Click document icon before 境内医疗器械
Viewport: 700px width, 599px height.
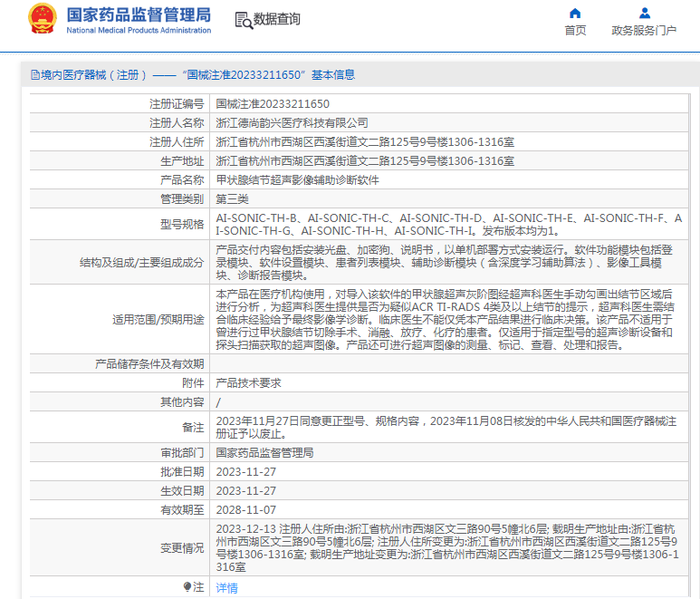(x=35, y=75)
